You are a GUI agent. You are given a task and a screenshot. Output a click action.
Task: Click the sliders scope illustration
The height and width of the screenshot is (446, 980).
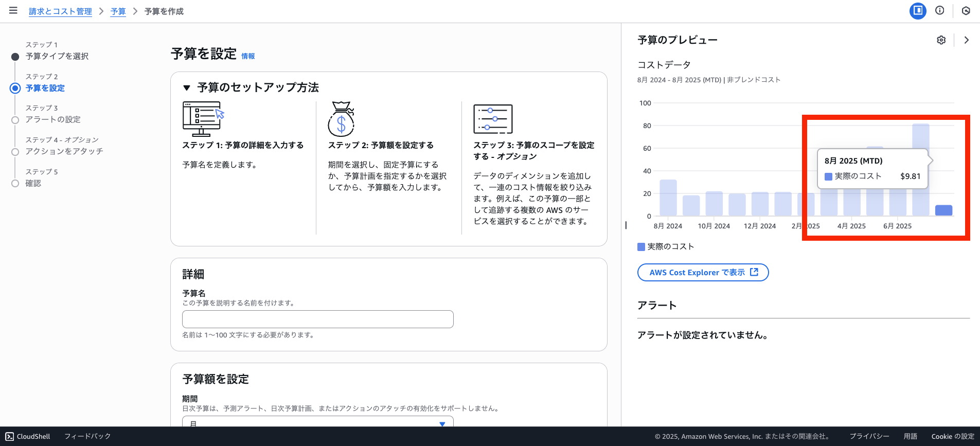pyautogui.click(x=493, y=119)
